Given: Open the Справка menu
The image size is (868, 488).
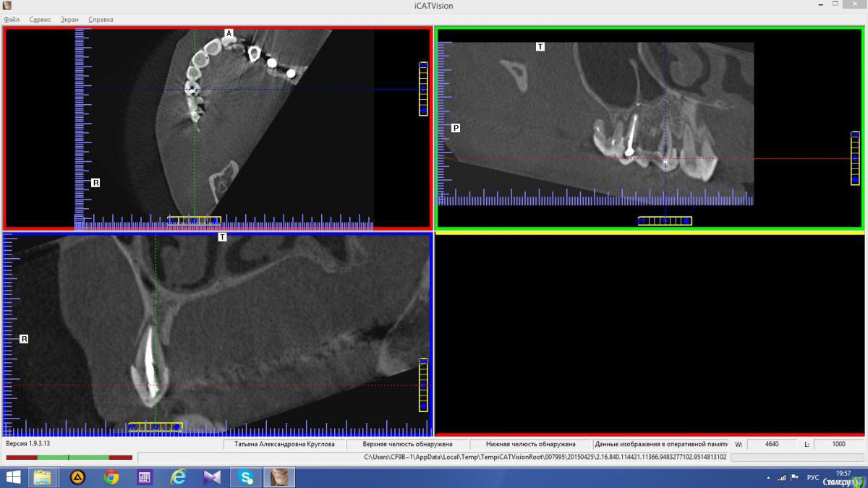Looking at the screenshot, I should (101, 20).
